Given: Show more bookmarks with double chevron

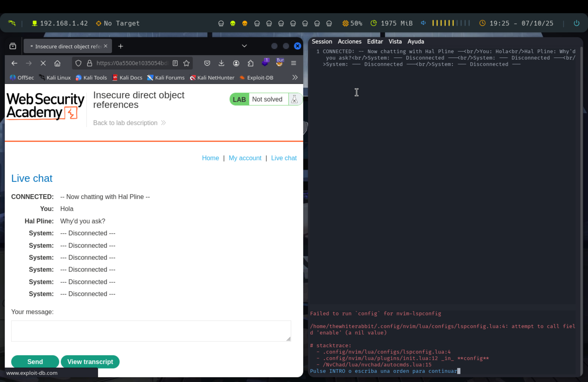Looking at the screenshot, I should [x=295, y=78].
